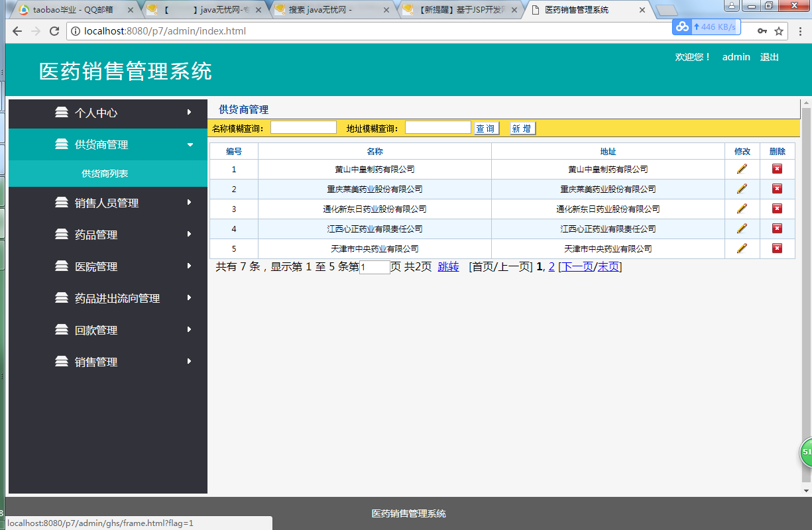
Task: Close the 医药销售管理系统 browser tab
Action: pyautogui.click(x=642, y=10)
